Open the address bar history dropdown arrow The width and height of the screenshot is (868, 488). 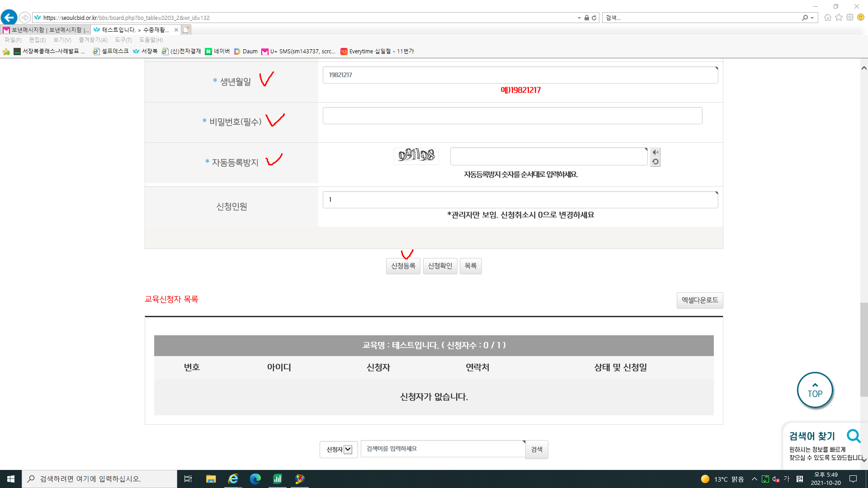point(579,18)
